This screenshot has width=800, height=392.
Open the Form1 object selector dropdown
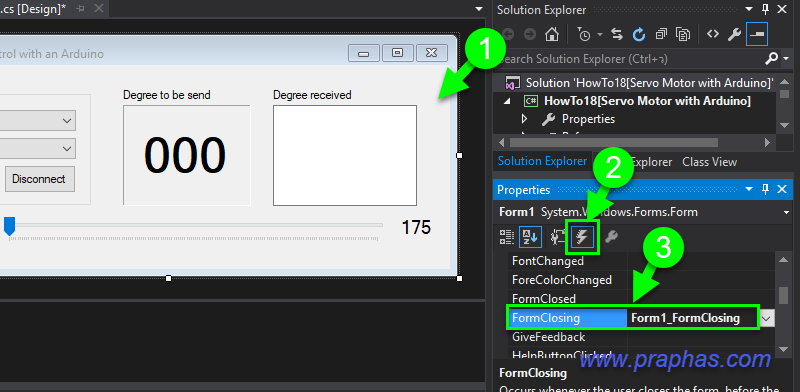pyautogui.click(x=786, y=212)
